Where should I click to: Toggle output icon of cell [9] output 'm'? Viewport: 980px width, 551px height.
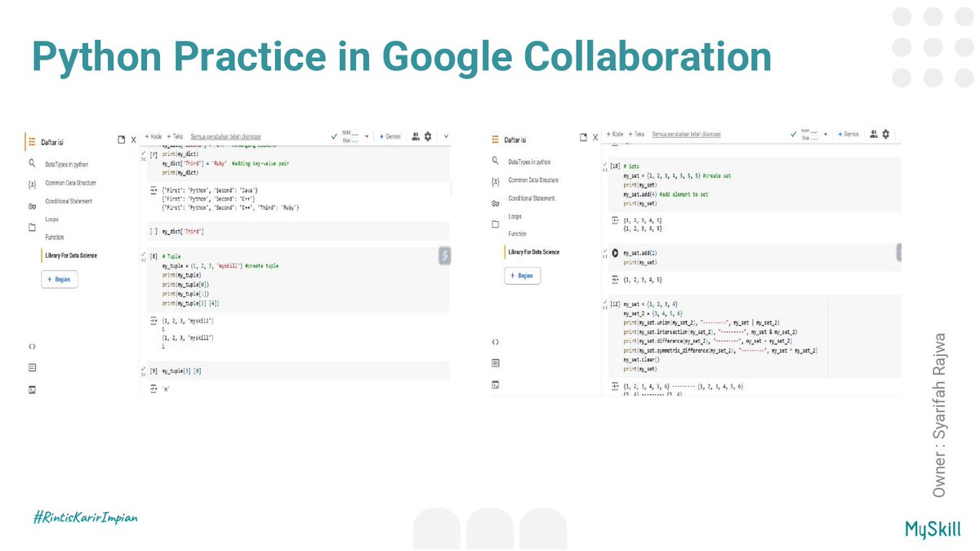tap(154, 389)
